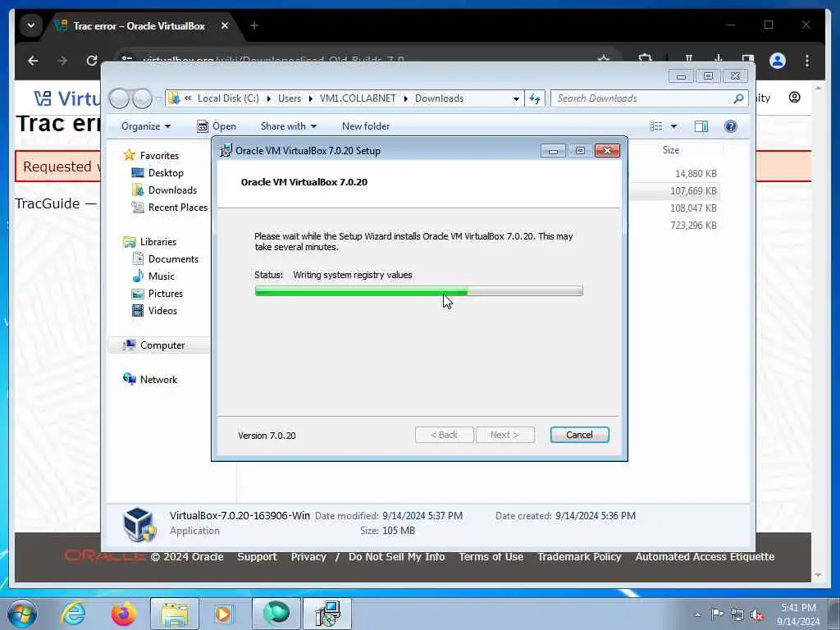Click the muted volume tray icon
This screenshot has height=630, width=840.
click(x=757, y=615)
